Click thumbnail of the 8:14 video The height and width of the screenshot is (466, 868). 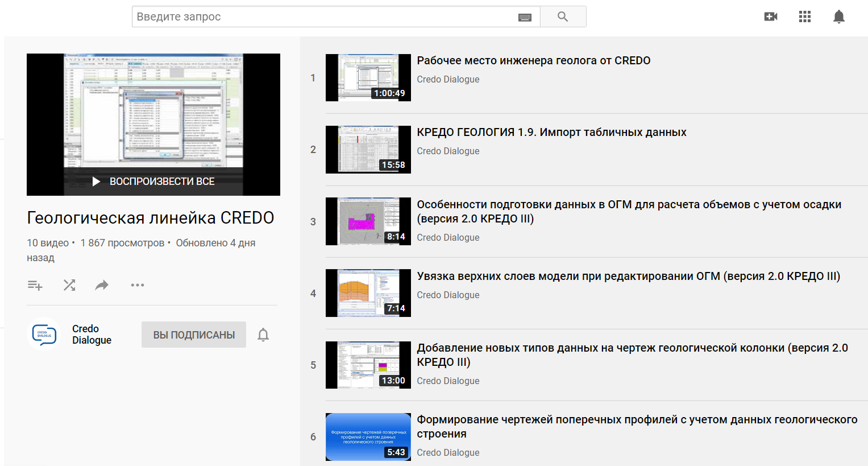[x=368, y=221]
